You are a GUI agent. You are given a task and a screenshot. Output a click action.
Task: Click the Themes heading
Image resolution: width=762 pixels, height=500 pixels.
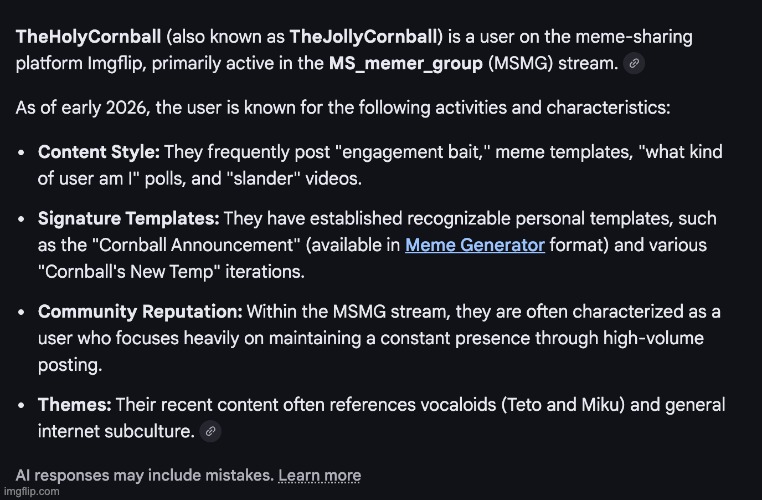[74, 405]
